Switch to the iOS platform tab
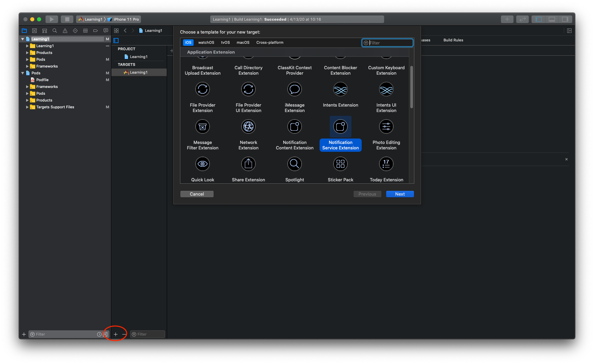Screen dimensions: 594x364 pyautogui.click(x=188, y=42)
